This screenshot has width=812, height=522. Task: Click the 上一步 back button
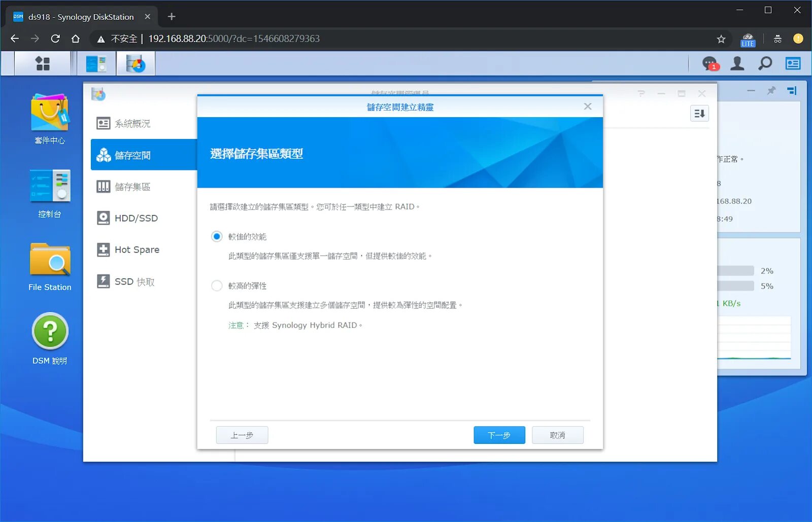pos(242,435)
